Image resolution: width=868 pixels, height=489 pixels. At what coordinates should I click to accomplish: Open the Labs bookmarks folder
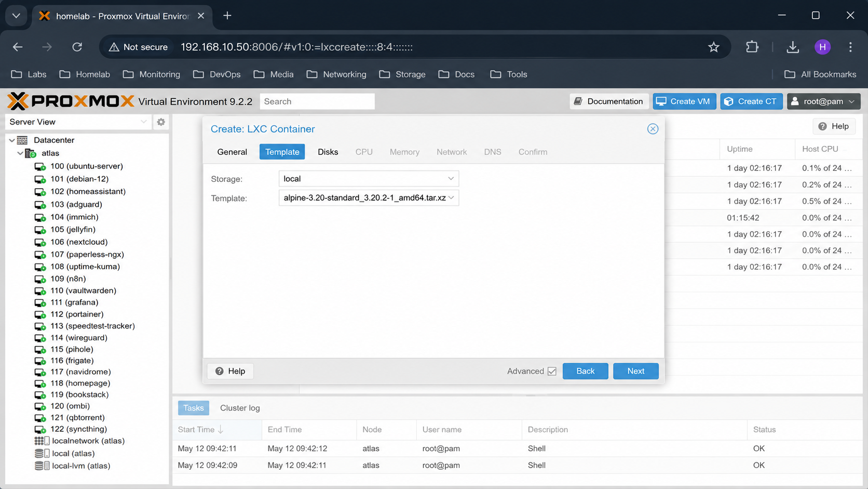click(x=29, y=74)
